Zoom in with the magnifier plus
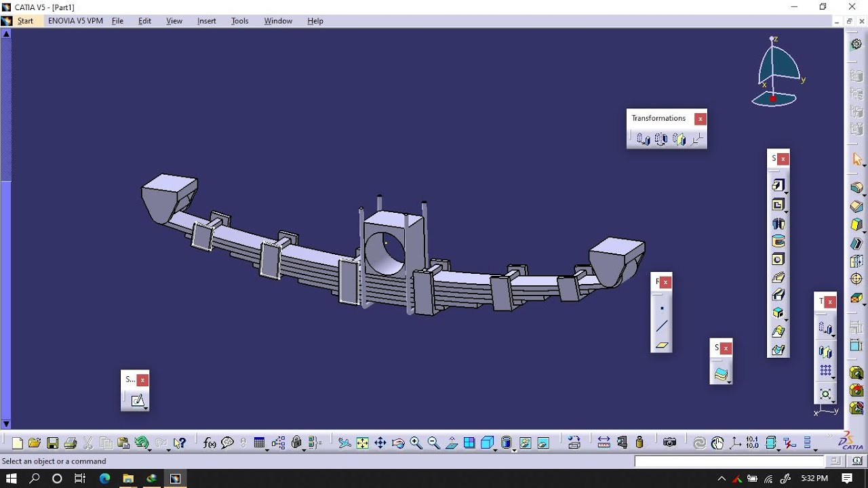 pos(416,443)
